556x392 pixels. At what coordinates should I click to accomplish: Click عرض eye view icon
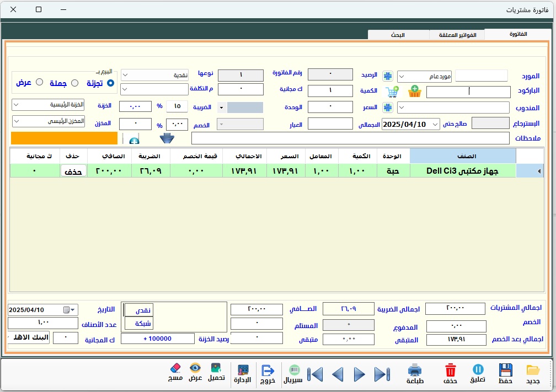[195, 368]
